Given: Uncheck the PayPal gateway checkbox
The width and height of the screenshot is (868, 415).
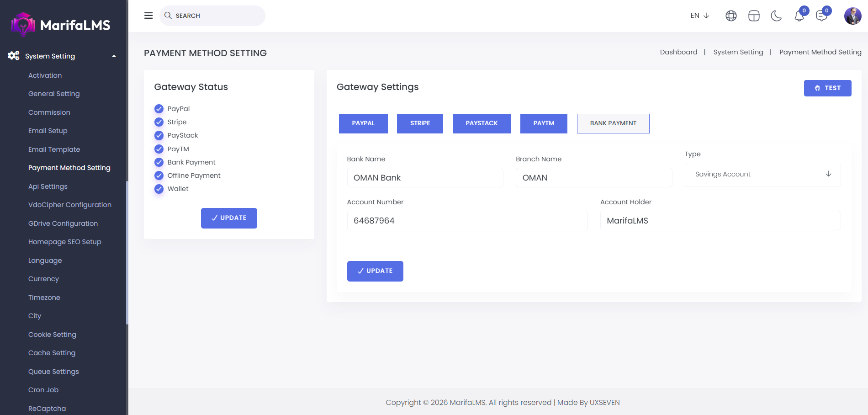Looking at the screenshot, I should pos(159,109).
